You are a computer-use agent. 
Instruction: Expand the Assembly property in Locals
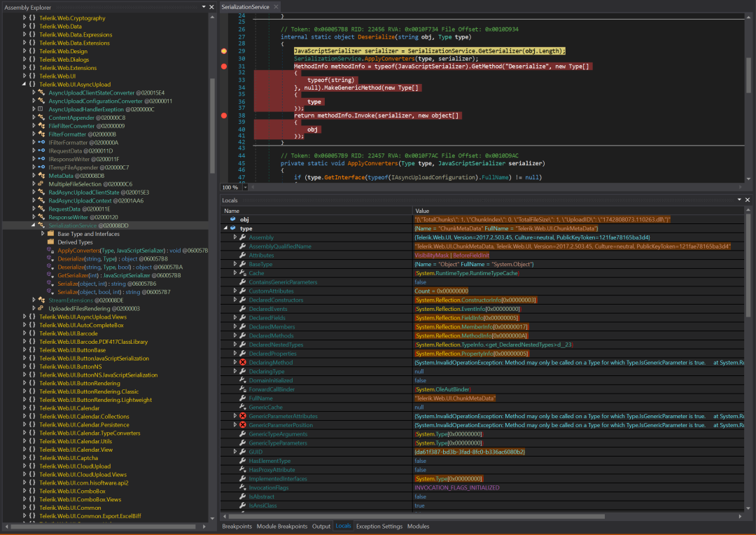coord(235,237)
